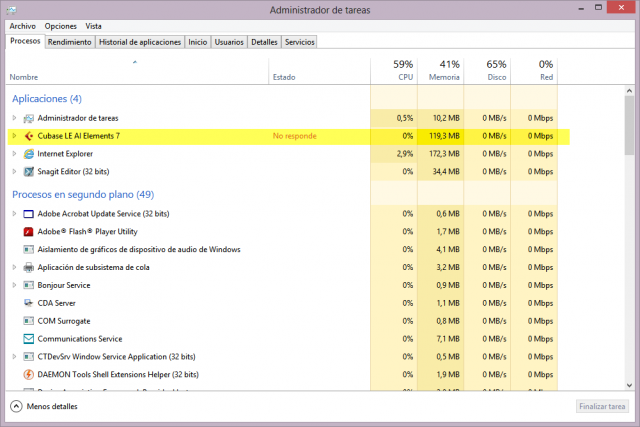
Task: Click the 7,1 MB memory value
Action: coord(448,339)
